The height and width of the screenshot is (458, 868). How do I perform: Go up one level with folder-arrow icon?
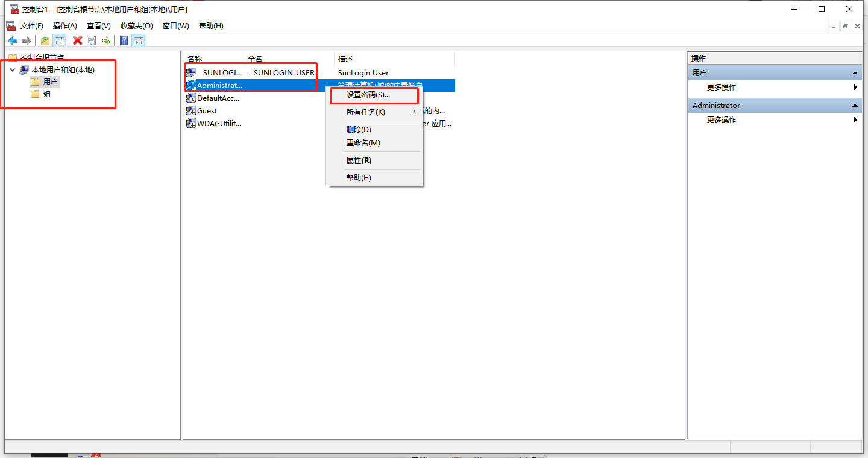click(x=45, y=40)
